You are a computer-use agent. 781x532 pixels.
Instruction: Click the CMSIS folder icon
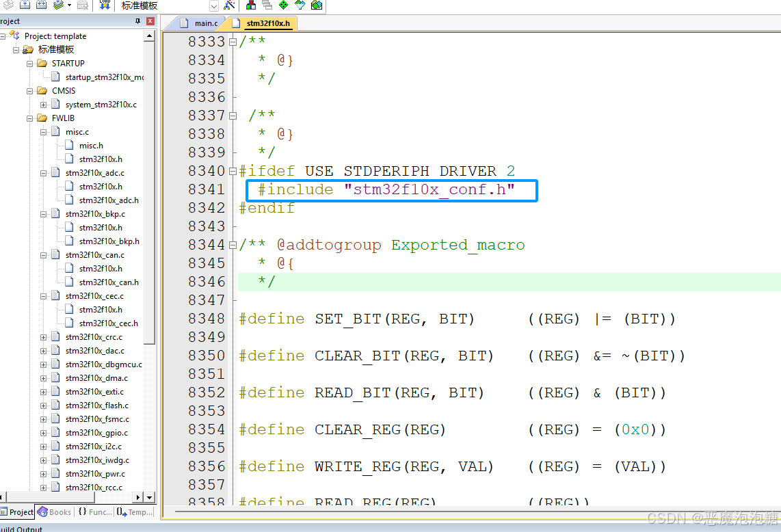coord(42,90)
